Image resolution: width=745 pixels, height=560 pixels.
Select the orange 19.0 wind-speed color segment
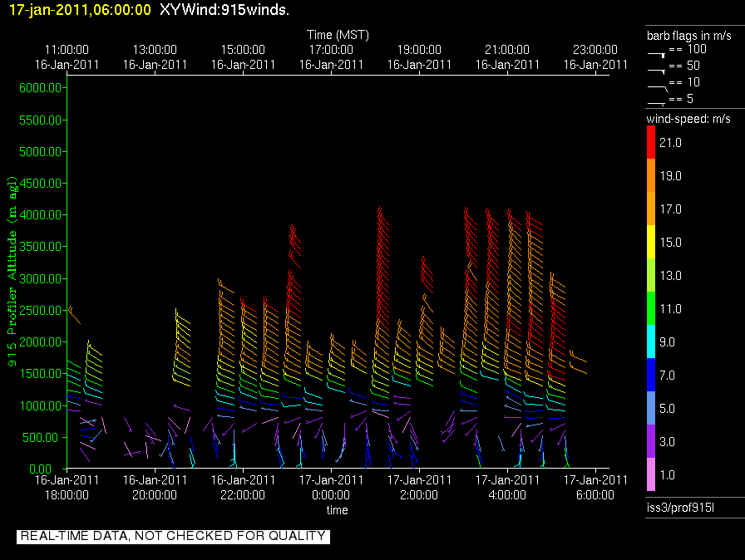pos(651,176)
